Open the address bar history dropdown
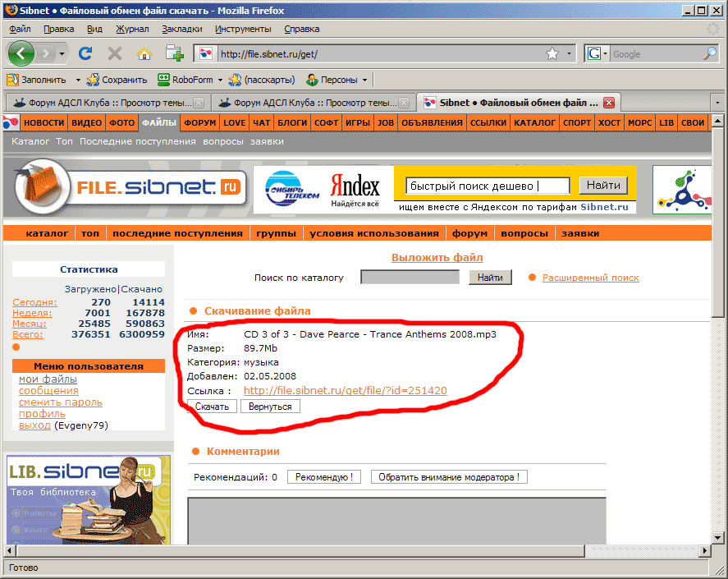Image resolution: width=728 pixels, height=579 pixels. click(569, 54)
